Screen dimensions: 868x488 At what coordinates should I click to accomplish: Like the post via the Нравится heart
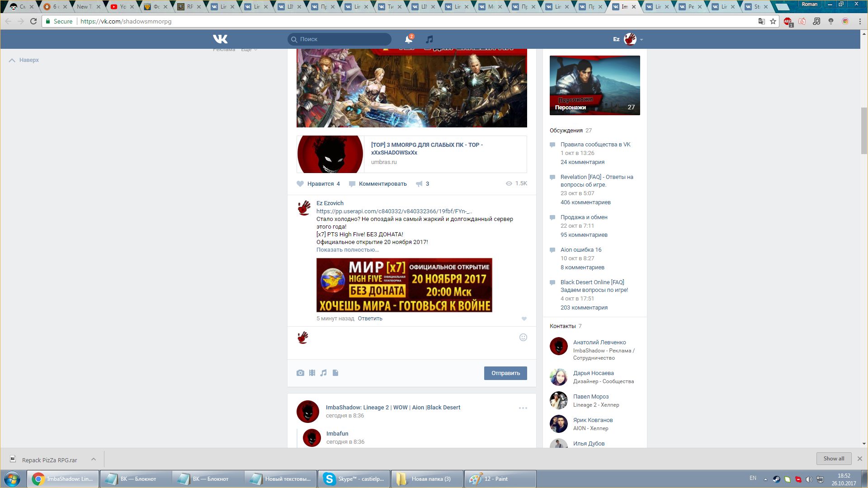[300, 184]
